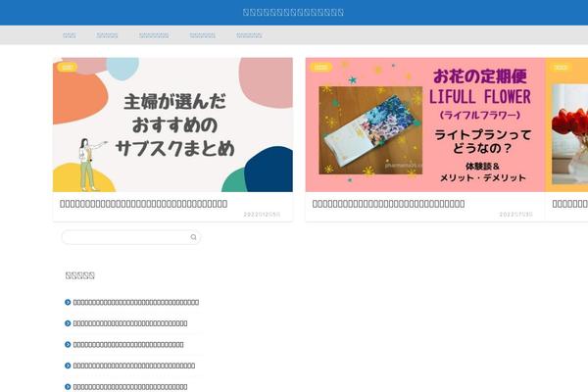
Task: Open the third article link in the sidebar list
Action: click(128, 344)
